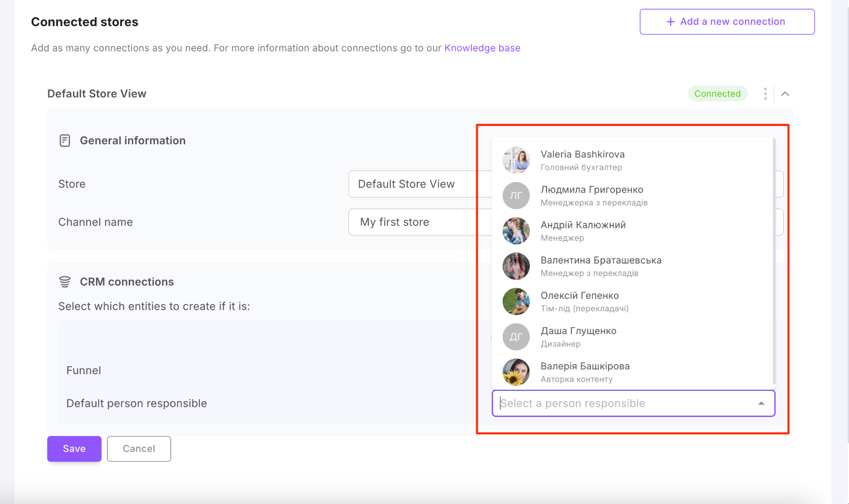Click the three-dot menu beside Connected

click(765, 94)
